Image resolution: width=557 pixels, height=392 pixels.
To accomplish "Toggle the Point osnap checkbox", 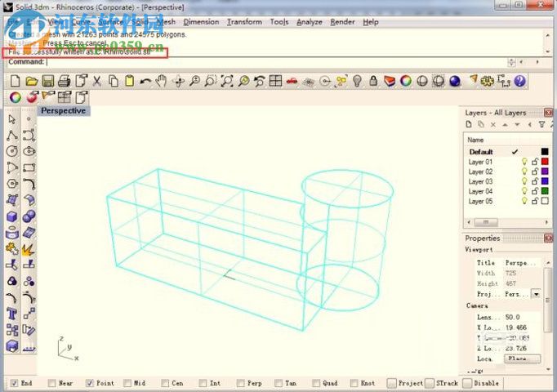I will click(90, 383).
